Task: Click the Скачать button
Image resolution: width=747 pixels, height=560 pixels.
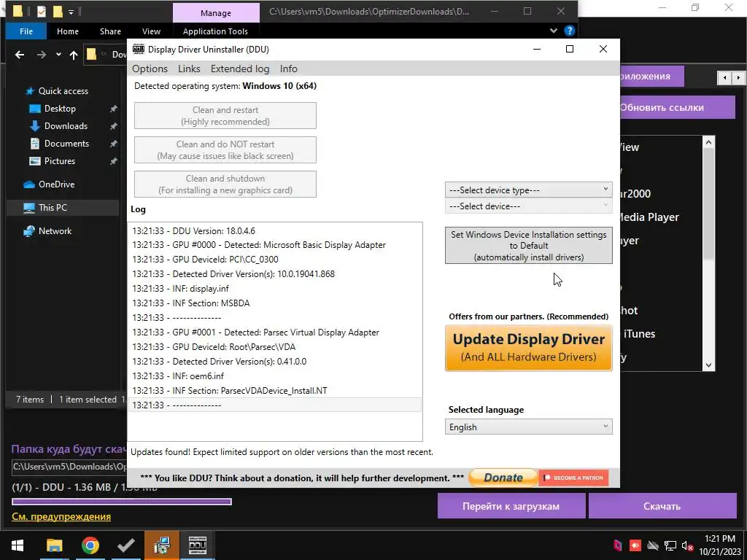Action: pyautogui.click(x=662, y=506)
